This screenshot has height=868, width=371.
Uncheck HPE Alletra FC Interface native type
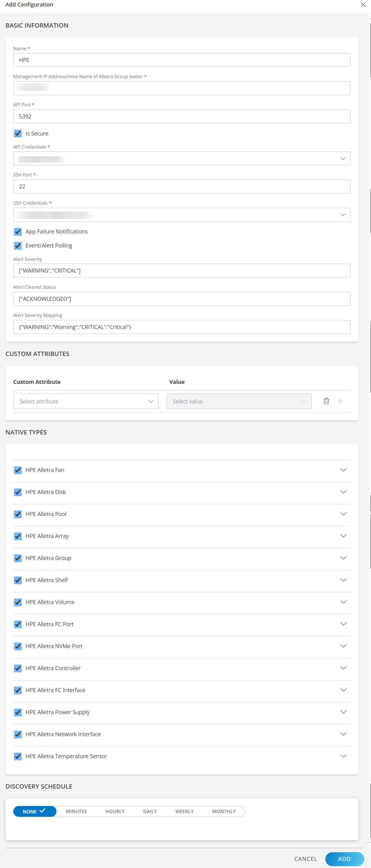(x=18, y=690)
